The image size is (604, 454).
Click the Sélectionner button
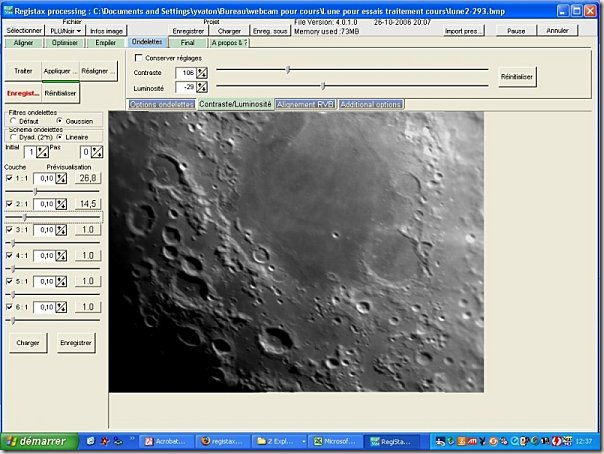tap(24, 30)
